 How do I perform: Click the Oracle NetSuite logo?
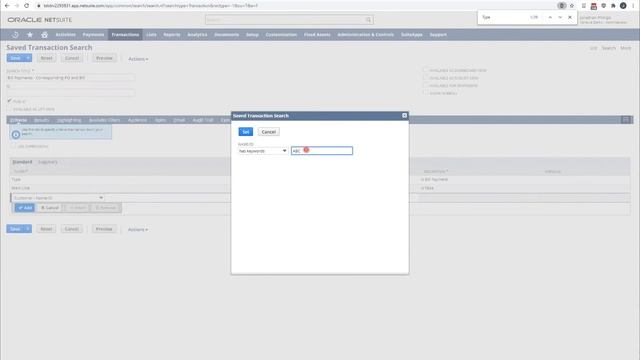pyautogui.click(x=40, y=20)
